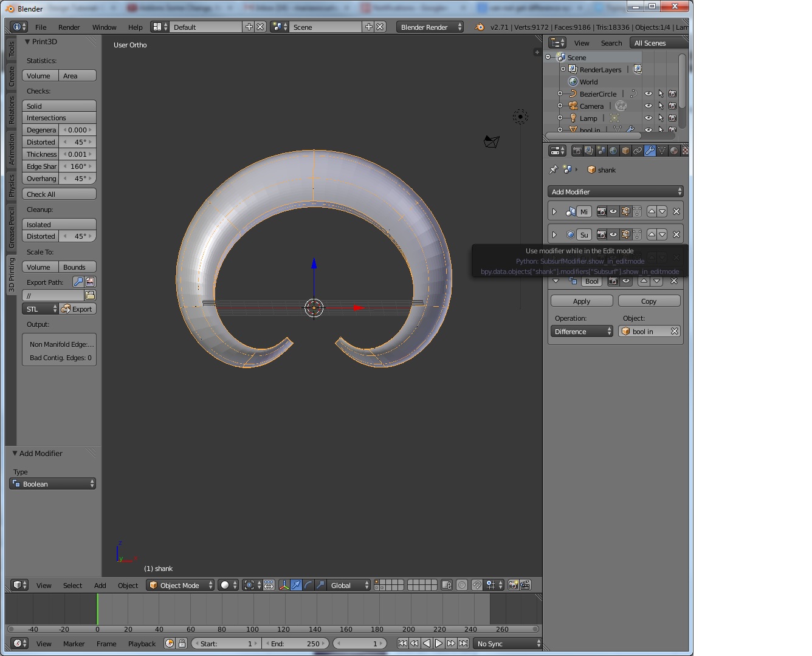Click the translate manipulator arrow icon

point(296,585)
